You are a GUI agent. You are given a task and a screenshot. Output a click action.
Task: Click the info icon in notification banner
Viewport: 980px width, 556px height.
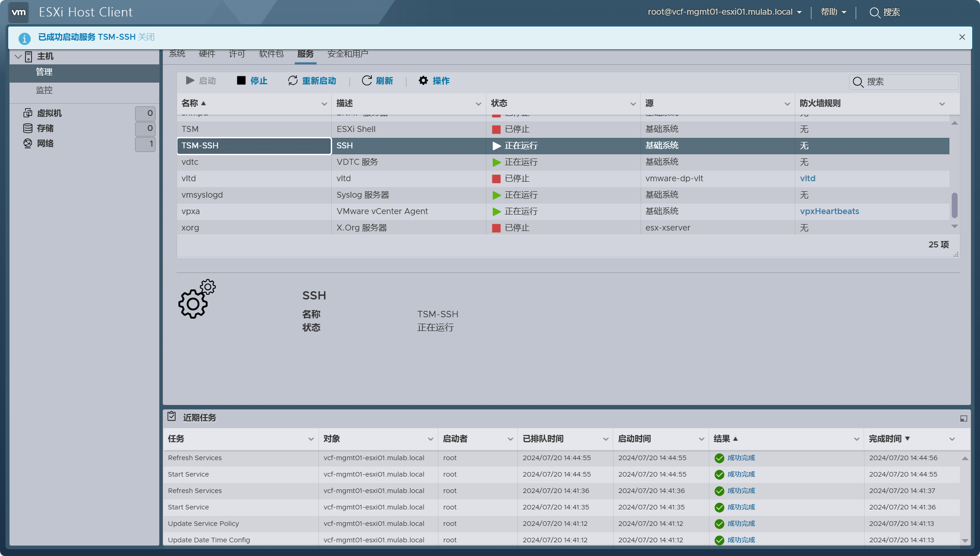(25, 38)
